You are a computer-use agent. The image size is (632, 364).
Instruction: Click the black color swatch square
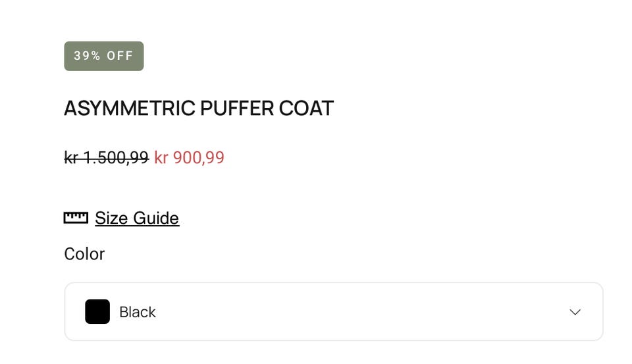(97, 312)
